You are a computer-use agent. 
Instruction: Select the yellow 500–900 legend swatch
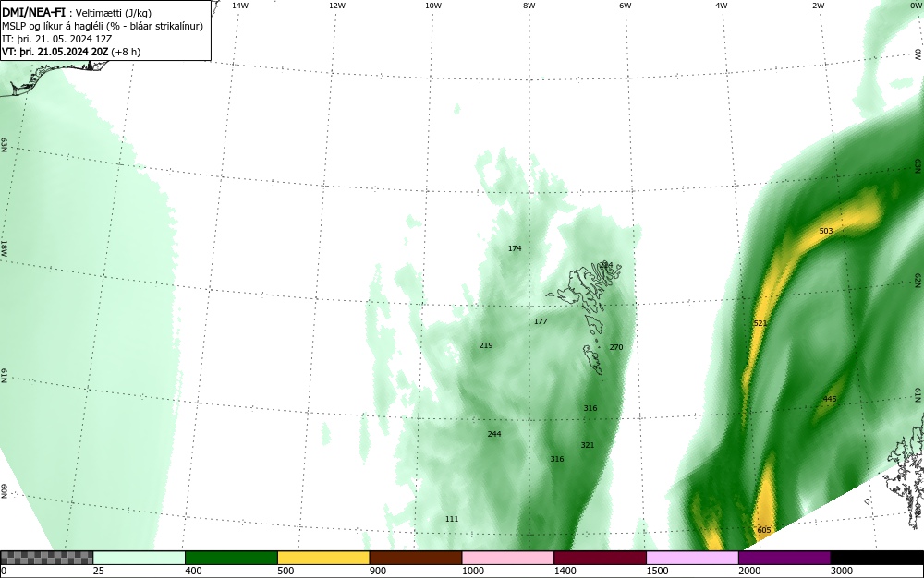point(323,558)
